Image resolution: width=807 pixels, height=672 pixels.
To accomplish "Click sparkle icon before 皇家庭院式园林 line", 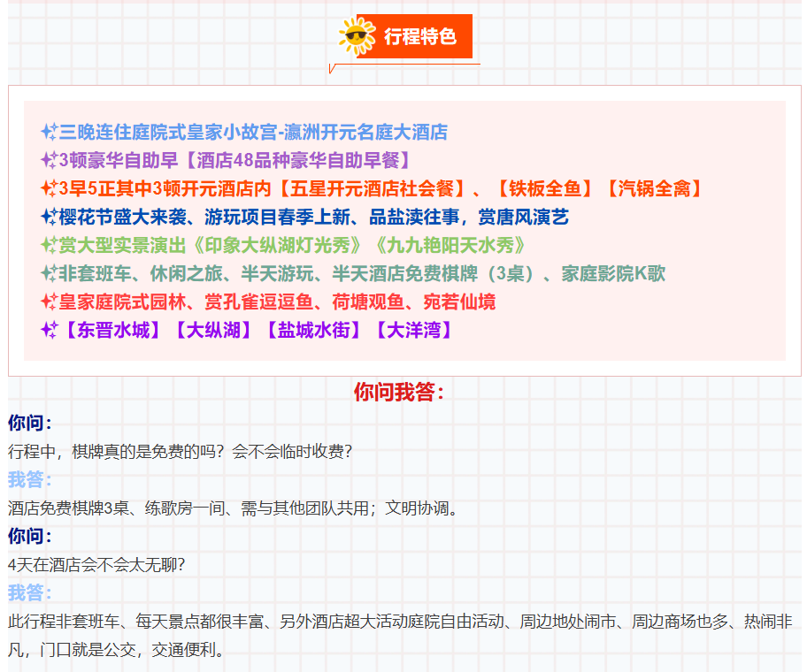I will click(50, 302).
